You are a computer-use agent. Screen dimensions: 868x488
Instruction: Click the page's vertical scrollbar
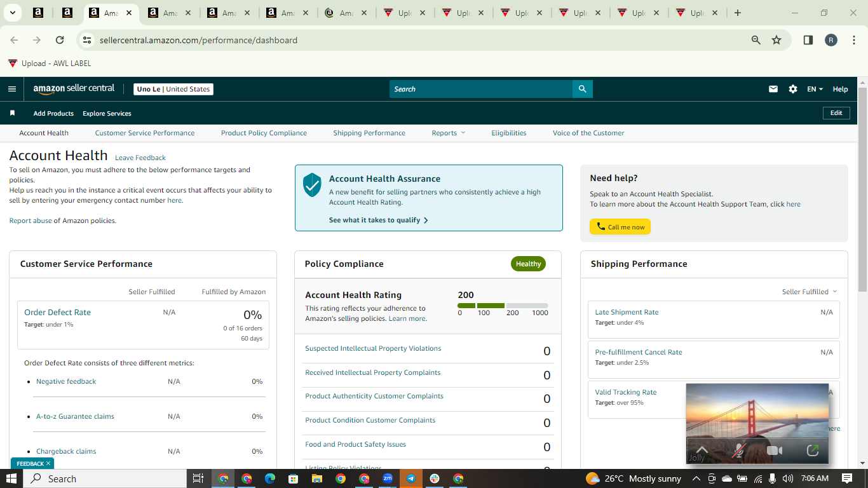tap(862, 191)
